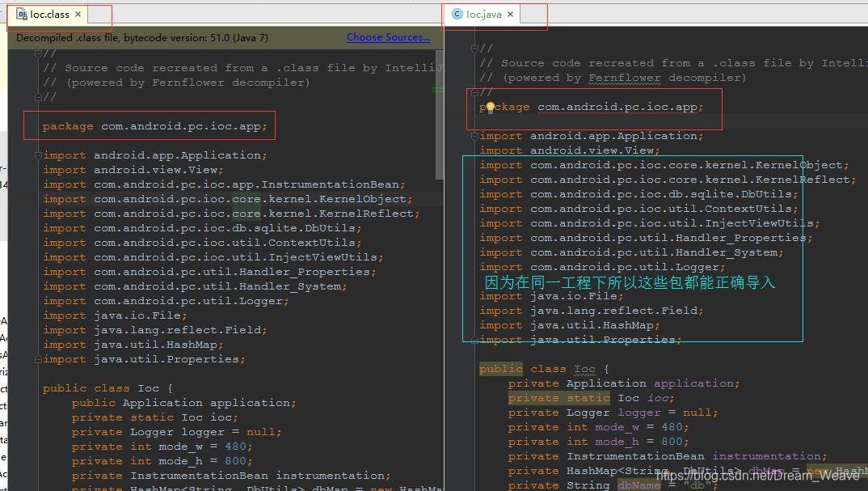Click 'private int mode_w = 480;' in Ioc.class

point(162,447)
